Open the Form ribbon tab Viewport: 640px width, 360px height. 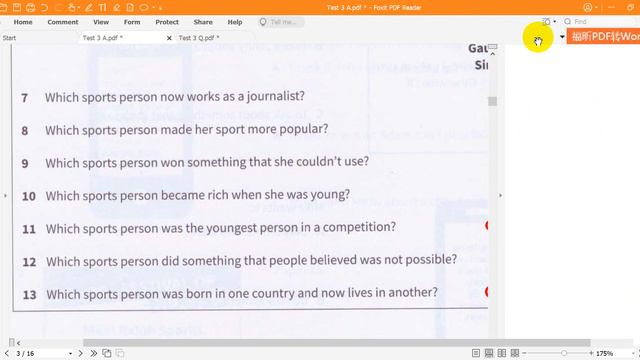[132, 22]
